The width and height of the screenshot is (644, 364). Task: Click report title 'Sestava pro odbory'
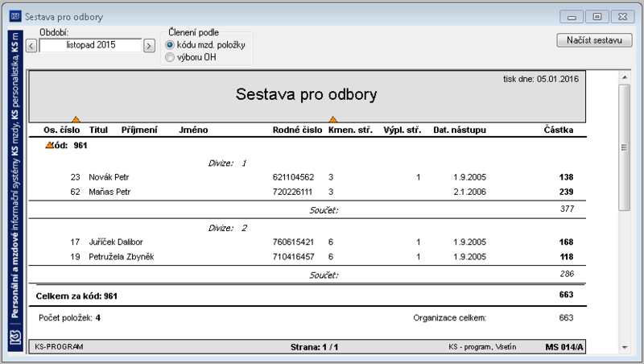click(x=307, y=94)
